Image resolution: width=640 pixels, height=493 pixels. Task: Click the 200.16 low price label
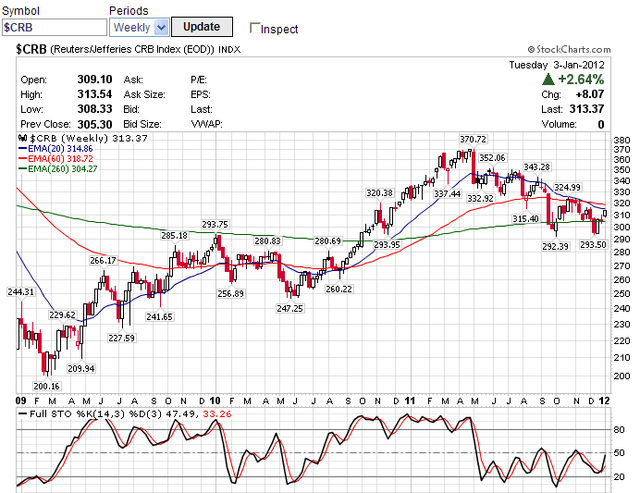pyautogui.click(x=47, y=386)
